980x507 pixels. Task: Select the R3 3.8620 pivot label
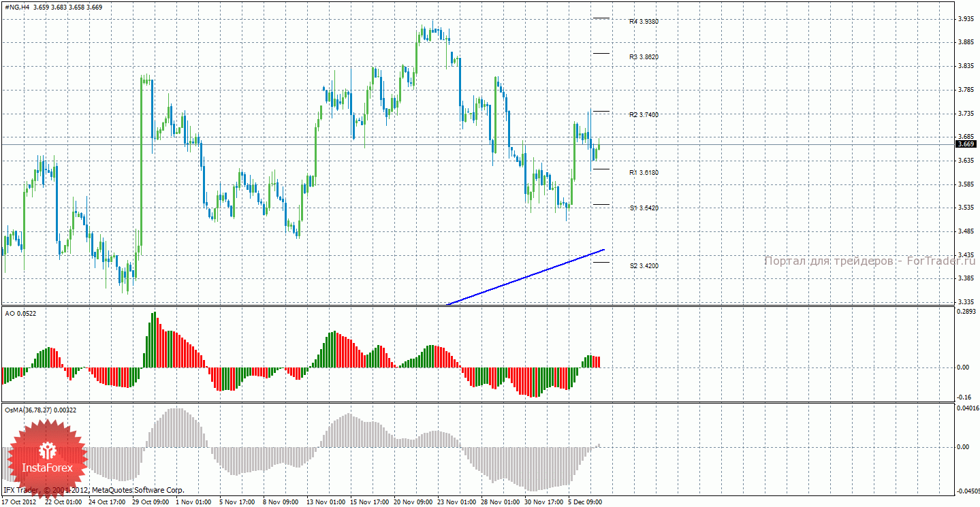click(x=644, y=57)
